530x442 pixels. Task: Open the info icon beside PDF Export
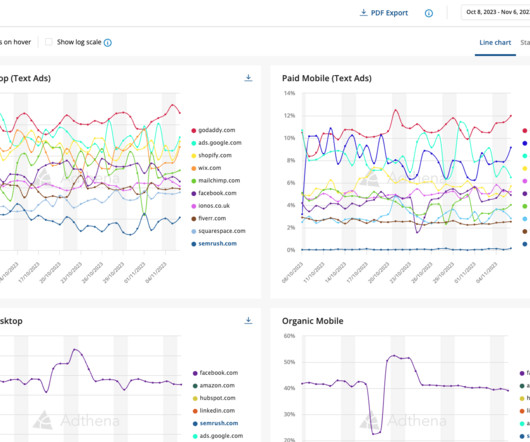click(x=429, y=13)
